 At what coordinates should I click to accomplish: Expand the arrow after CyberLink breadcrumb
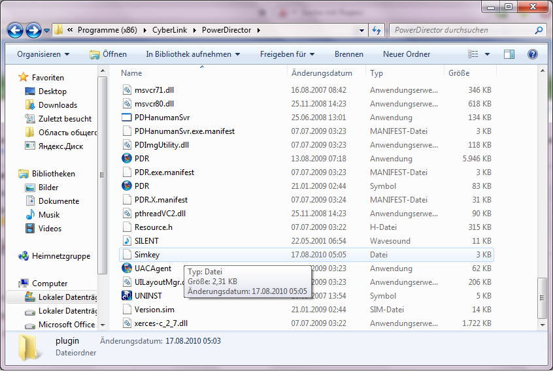pyautogui.click(x=194, y=31)
